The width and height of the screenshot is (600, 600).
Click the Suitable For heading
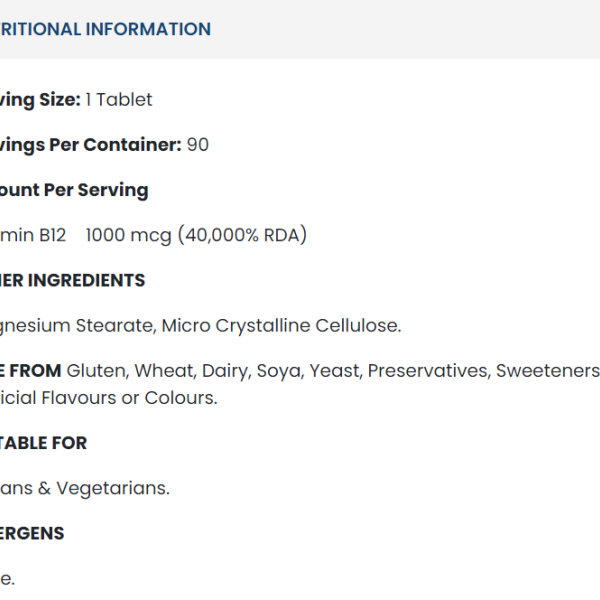(44, 442)
